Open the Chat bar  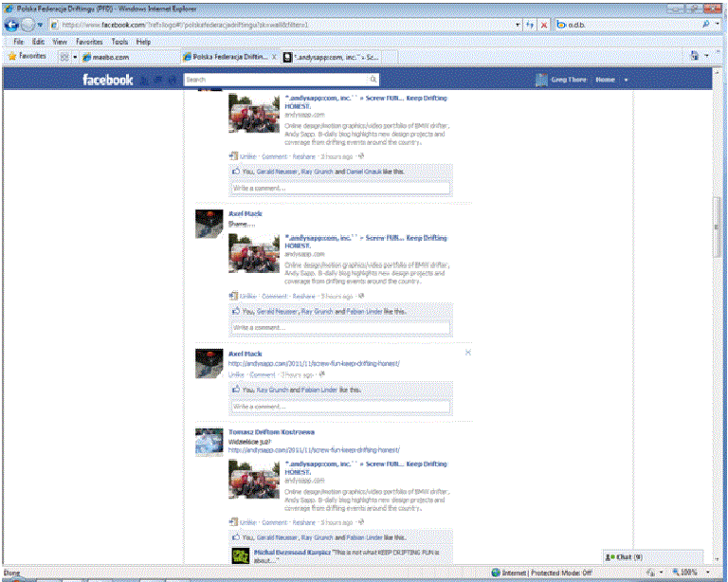point(653,556)
